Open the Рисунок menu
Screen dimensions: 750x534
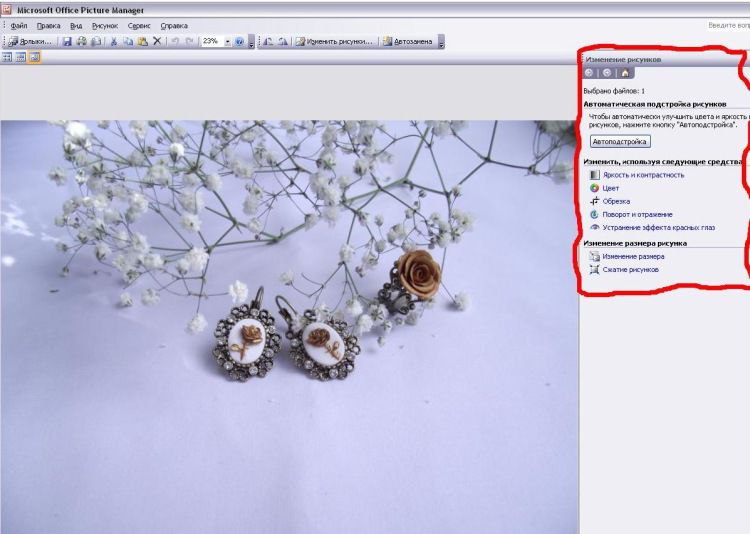pos(104,25)
